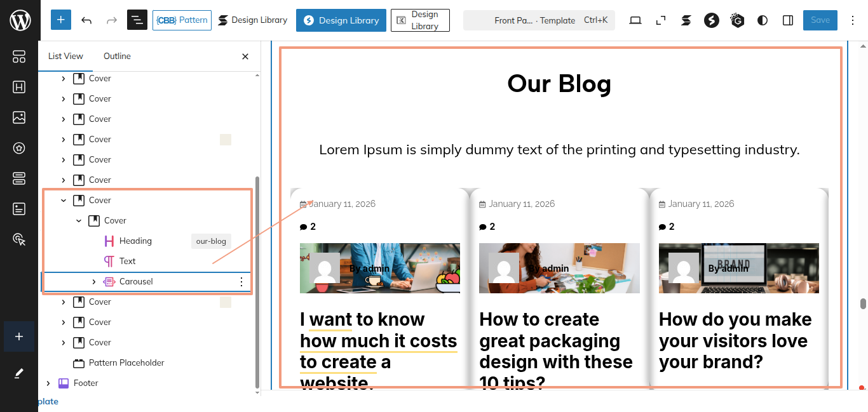Click the blue Design Library button

[341, 20]
